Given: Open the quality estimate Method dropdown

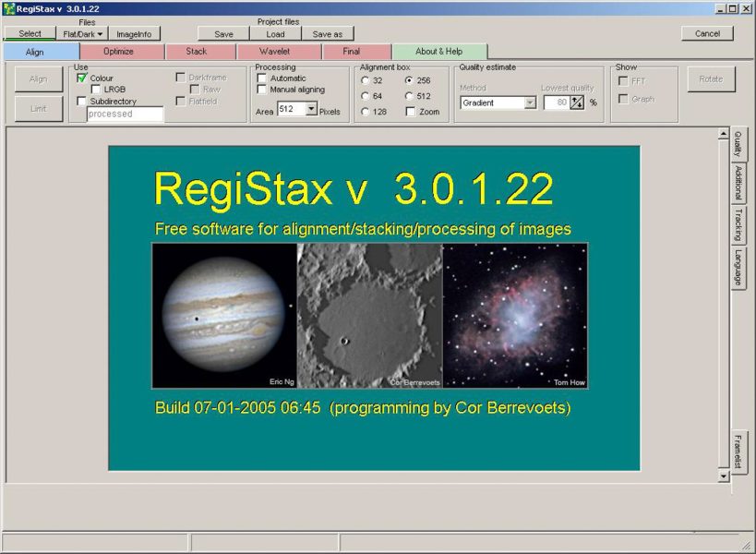Looking at the screenshot, I should click(529, 102).
